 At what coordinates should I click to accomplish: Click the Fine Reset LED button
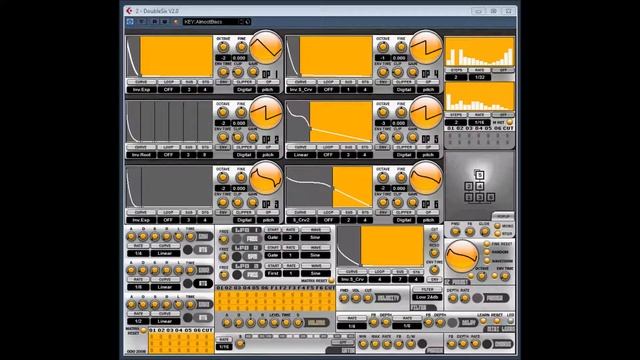(487, 244)
